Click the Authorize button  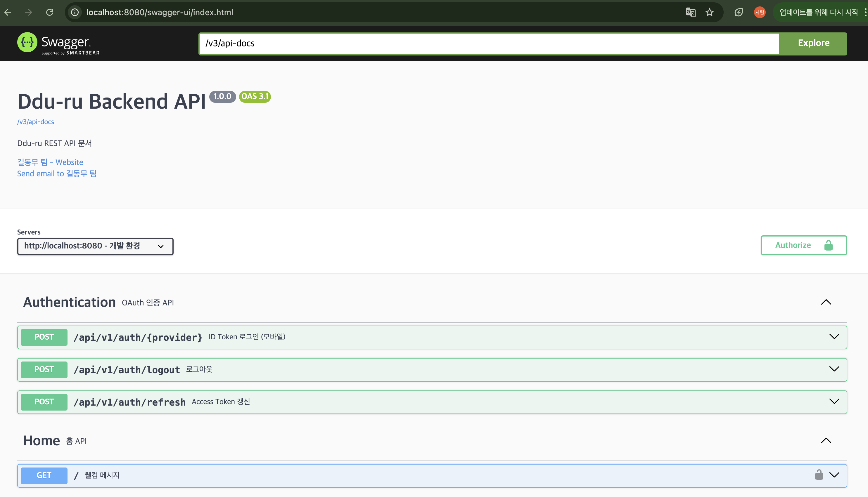[x=803, y=245]
